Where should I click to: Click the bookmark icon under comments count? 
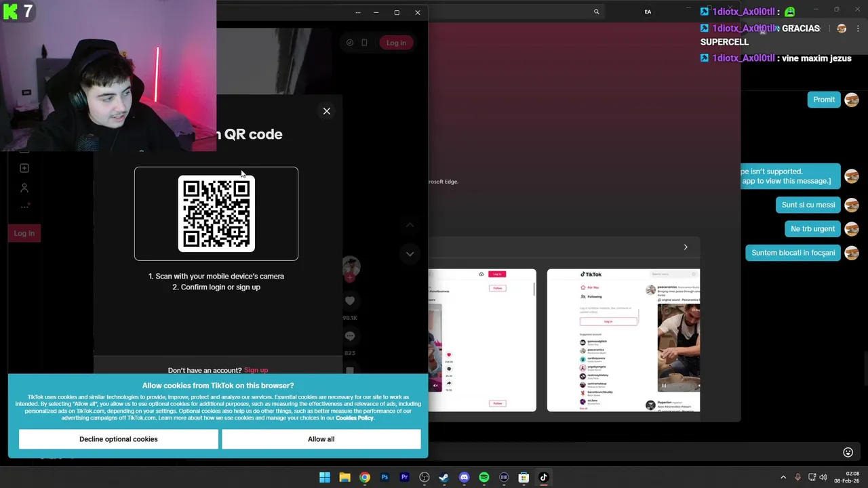click(x=350, y=370)
